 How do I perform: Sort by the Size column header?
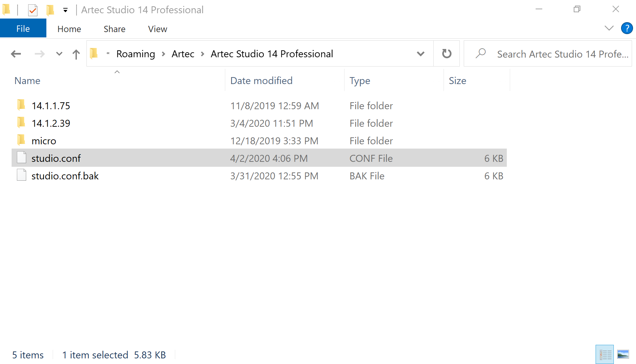tap(457, 81)
